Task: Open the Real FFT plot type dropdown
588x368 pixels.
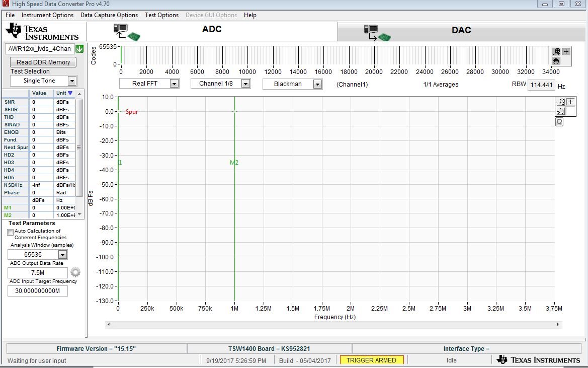Action: point(174,84)
